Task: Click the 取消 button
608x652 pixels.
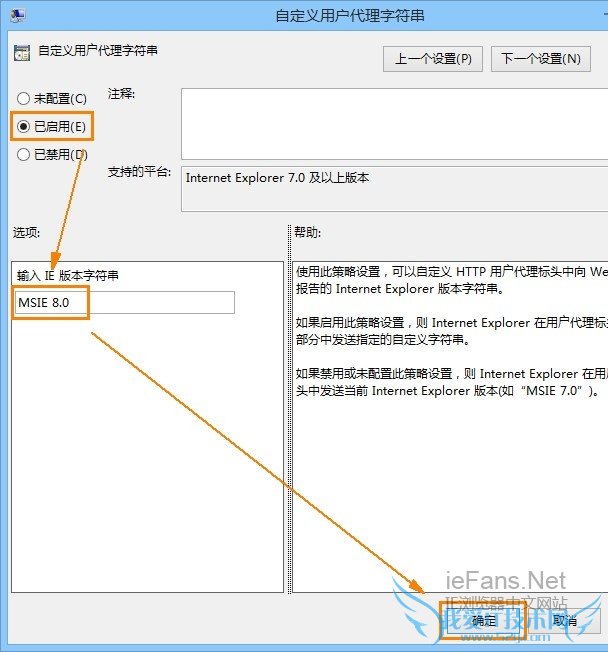Action: (565, 621)
